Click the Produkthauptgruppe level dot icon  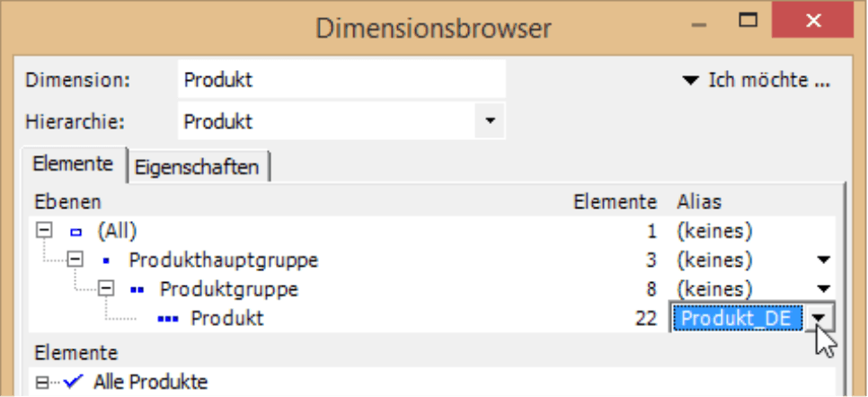click(107, 261)
